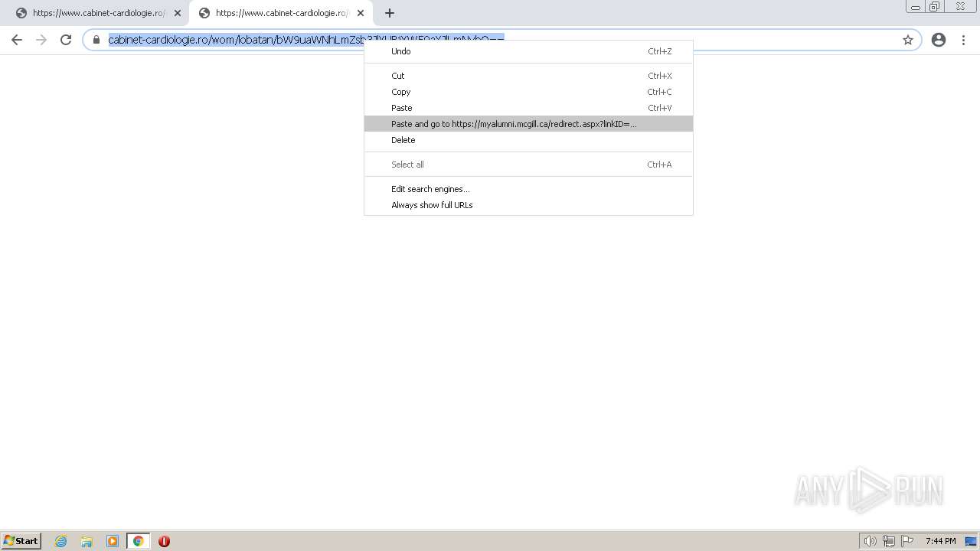The image size is (980, 551).
Task: Choose Paste from the context menu
Action: coord(528,108)
